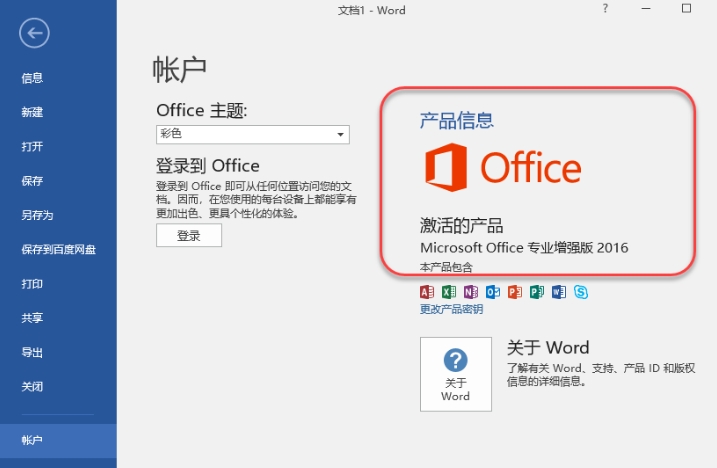Open the Office 主题 dropdown arrow

pos(340,134)
